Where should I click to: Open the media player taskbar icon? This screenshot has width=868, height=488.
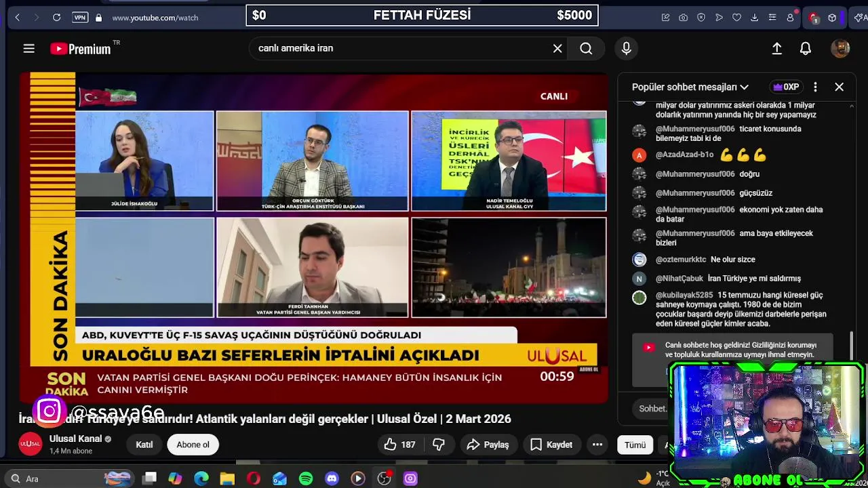click(x=358, y=479)
